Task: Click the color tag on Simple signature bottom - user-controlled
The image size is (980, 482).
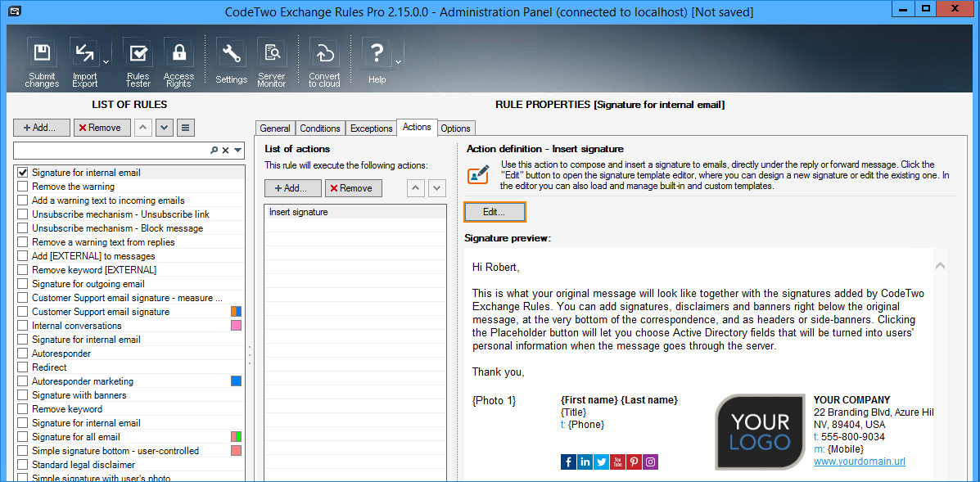Action: coord(237,450)
